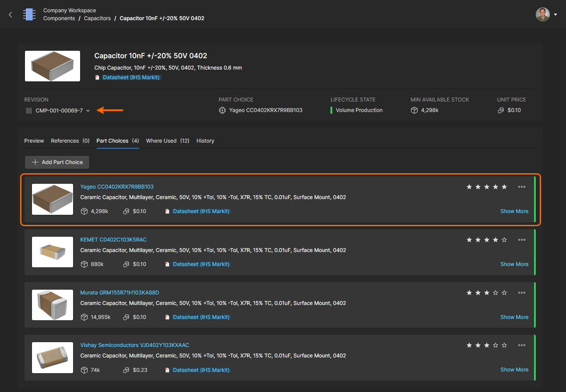Image resolution: width=566 pixels, height=392 pixels.
Task: Expand Show More for the KEMET part
Action: (x=514, y=264)
